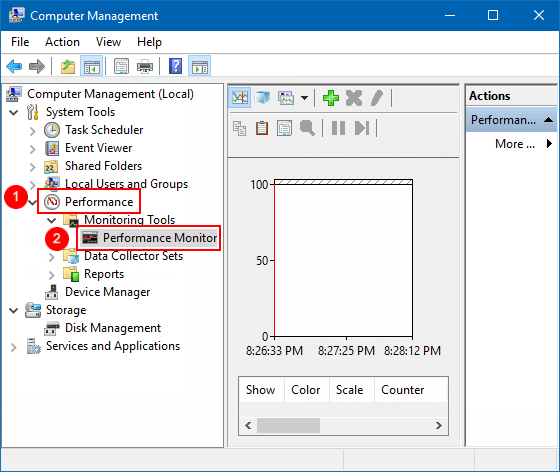Open the Properties toolbar icon

(x=121, y=66)
